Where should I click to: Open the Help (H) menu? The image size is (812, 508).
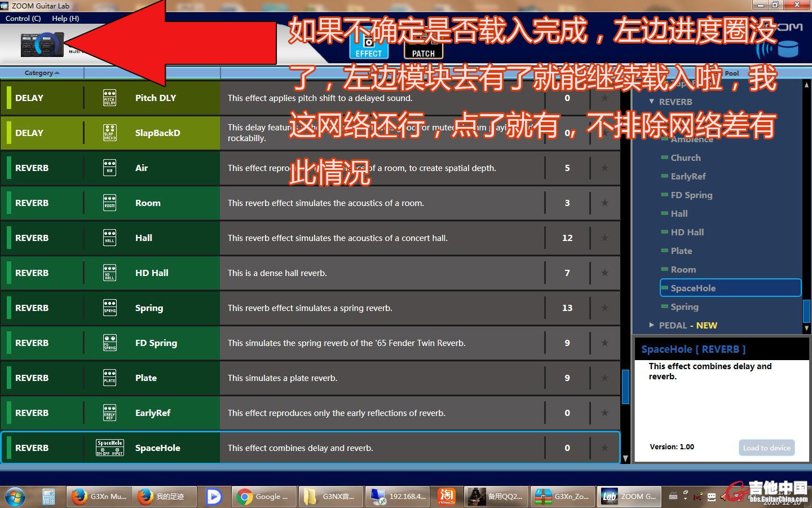(x=65, y=18)
